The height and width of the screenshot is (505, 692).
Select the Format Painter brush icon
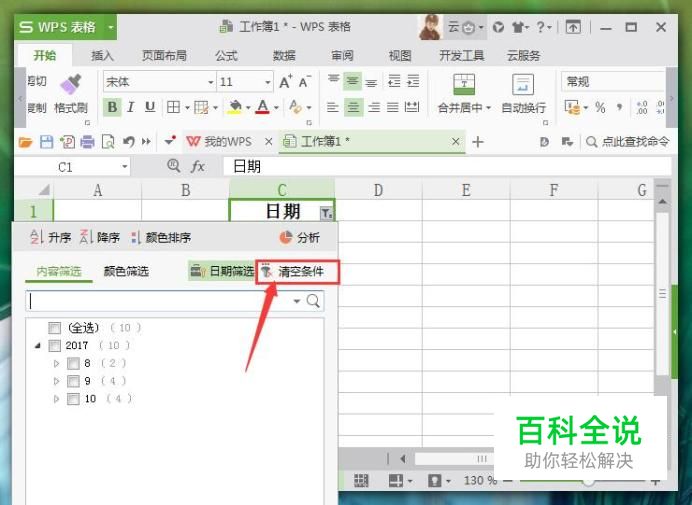pos(71,86)
